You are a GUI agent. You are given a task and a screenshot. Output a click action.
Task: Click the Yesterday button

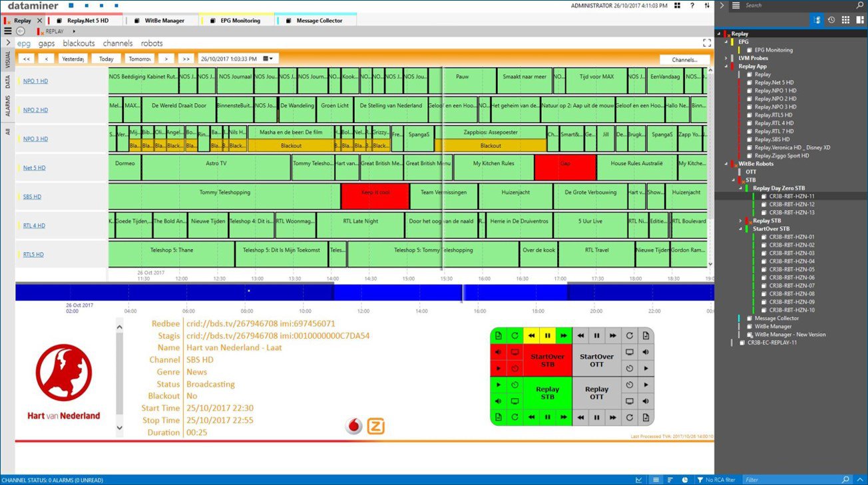(73, 59)
